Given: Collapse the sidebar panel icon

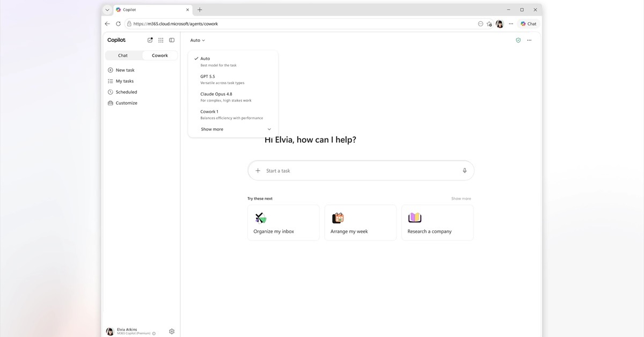Looking at the screenshot, I should pos(172,40).
